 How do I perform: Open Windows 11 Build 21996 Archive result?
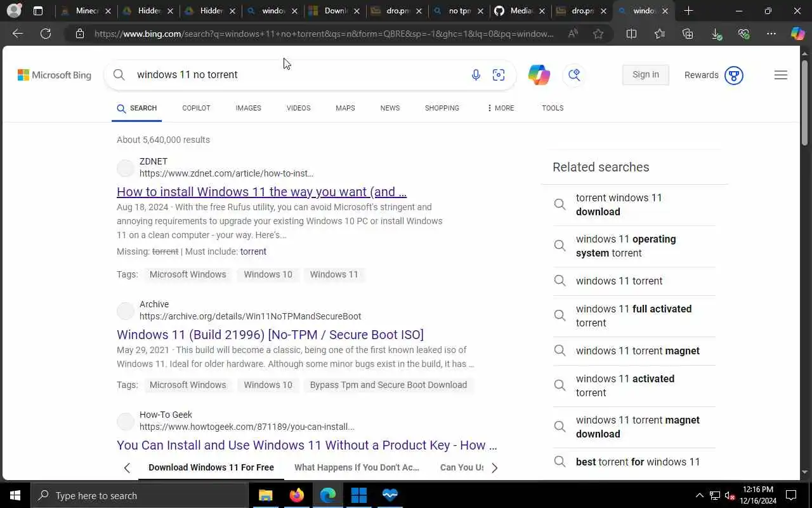point(270,335)
